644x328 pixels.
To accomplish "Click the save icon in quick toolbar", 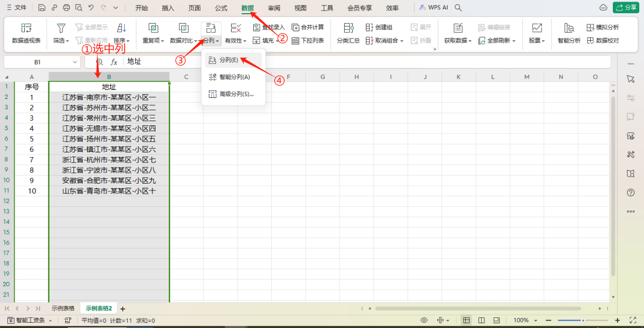I will [x=42, y=8].
